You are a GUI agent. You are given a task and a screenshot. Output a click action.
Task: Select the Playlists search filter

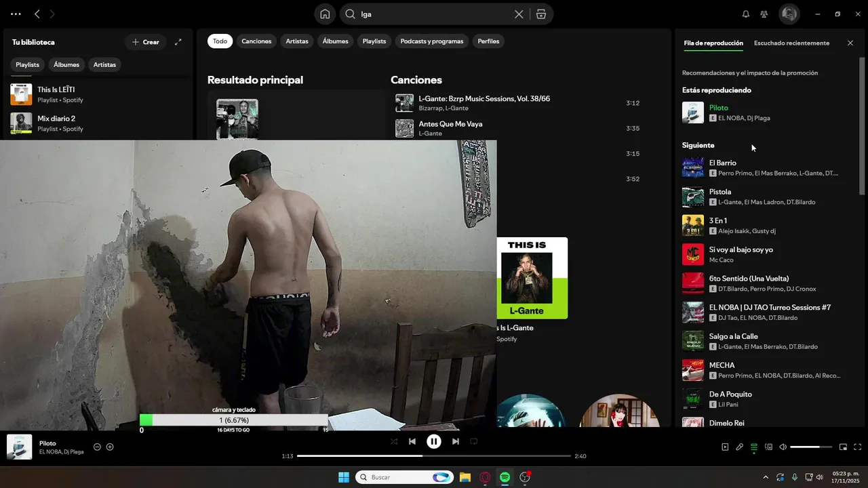(374, 41)
